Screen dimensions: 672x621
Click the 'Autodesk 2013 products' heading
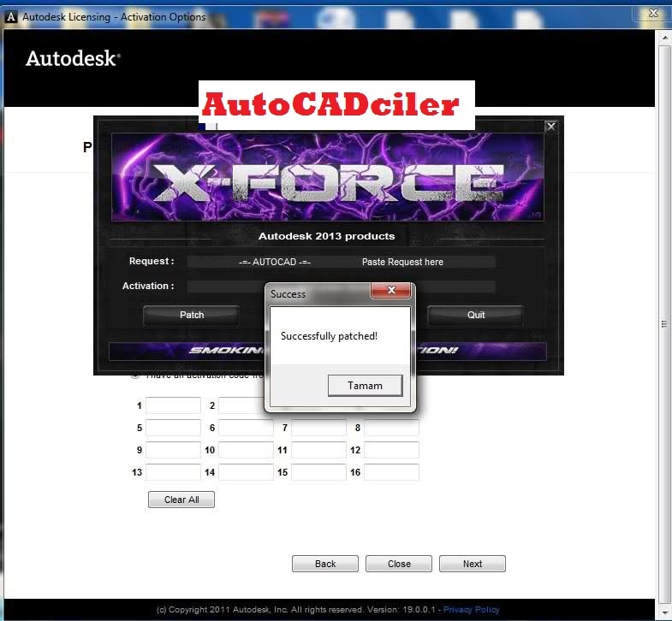point(326,236)
